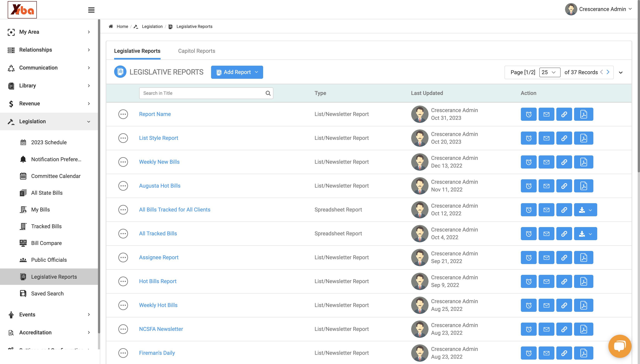Open the chat support bubble
This screenshot has width=640, height=364.
pyautogui.click(x=620, y=346)
